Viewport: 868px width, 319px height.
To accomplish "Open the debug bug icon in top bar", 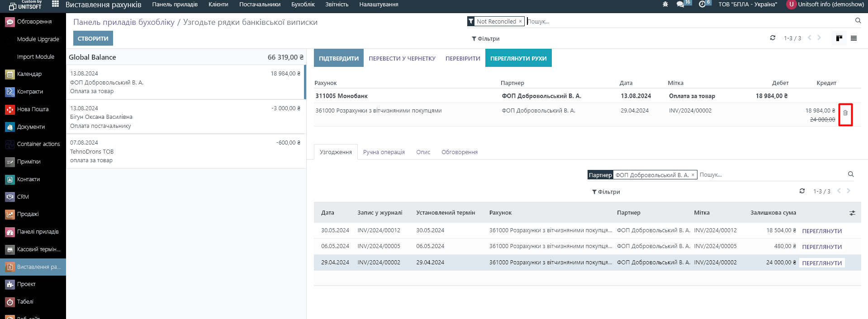I will point(665,4).
